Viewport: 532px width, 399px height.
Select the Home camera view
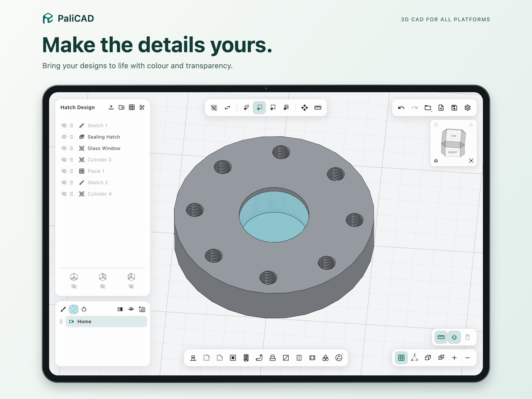106,321
